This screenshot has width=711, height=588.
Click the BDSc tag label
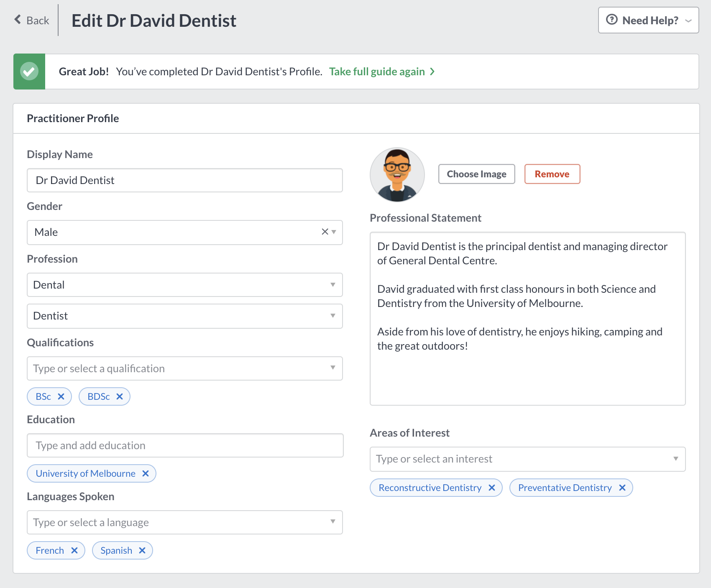(x=99, y=396)
